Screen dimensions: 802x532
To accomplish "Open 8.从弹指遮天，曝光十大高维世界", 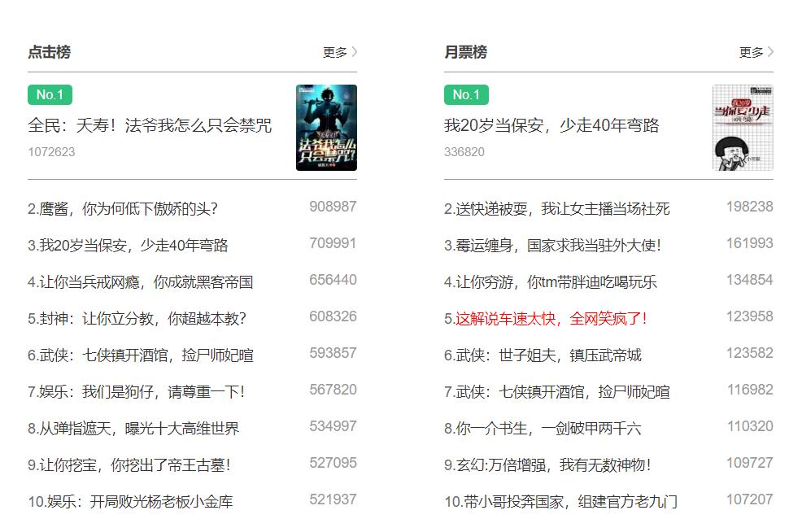I will pyautogui.click(x=133, y=428).
